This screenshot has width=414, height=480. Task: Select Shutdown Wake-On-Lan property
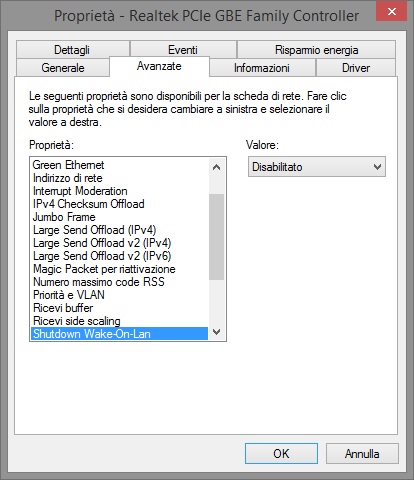point(119,334)
